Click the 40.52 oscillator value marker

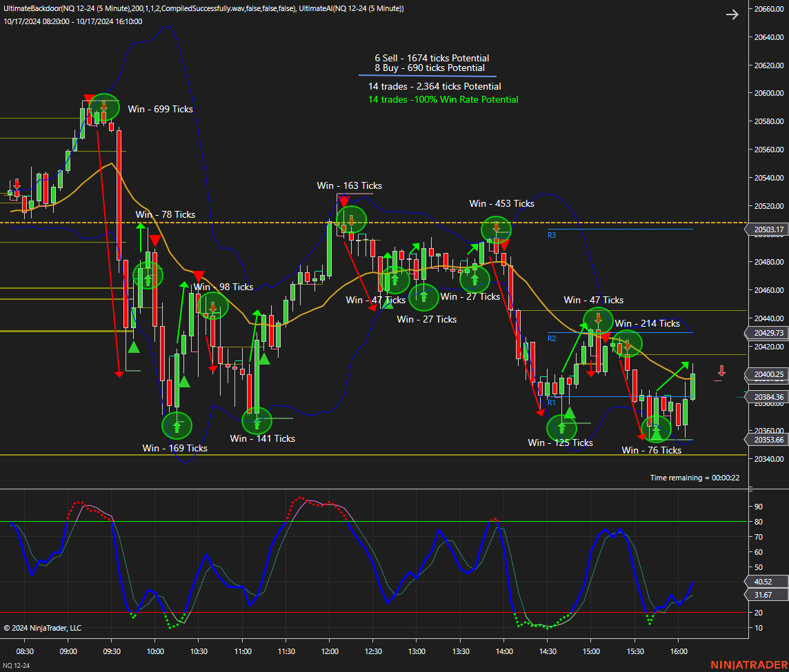point(763,581)
